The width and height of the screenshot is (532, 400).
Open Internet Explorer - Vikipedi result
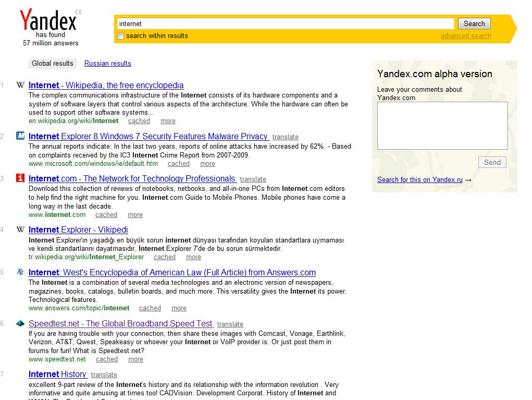pyautogui.click(x=78, y=230)
